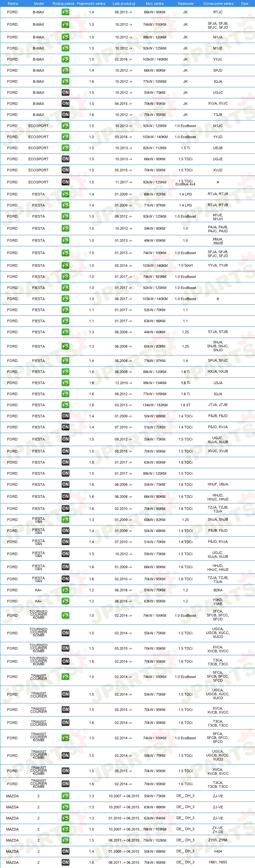
Task: Click petrol icon in ECOSPORT YYJD row
Action: tap(66, 137)
